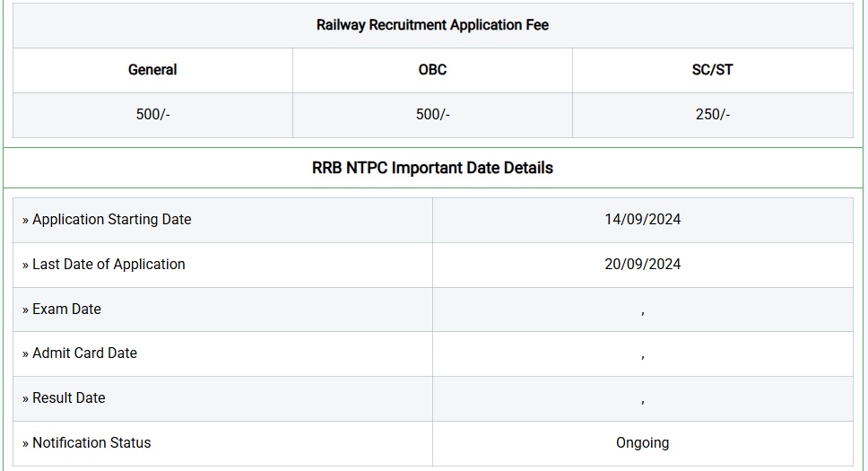The height and width of the screenshot is (471, 868).
Task: Click the 'RRB NTPC Important Date Details' heading
Action: tap(432, 168)
